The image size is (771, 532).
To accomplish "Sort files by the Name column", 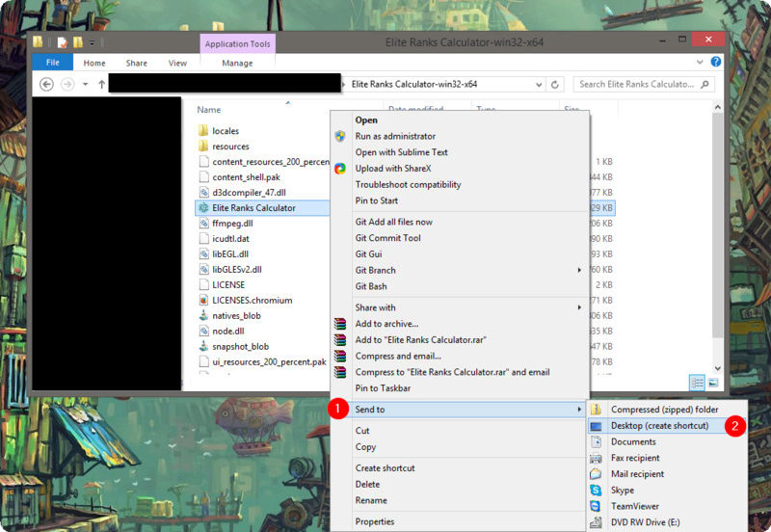I will coord(208,110).
